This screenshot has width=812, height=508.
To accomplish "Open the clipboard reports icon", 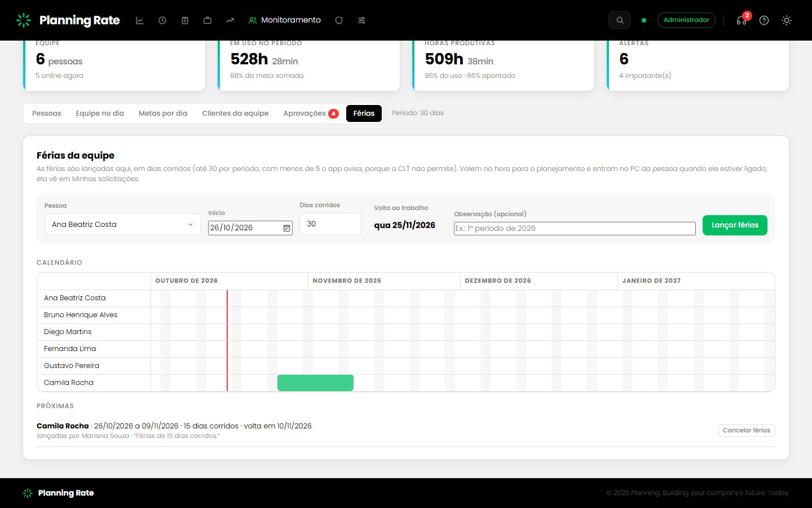I will (185, 20).
